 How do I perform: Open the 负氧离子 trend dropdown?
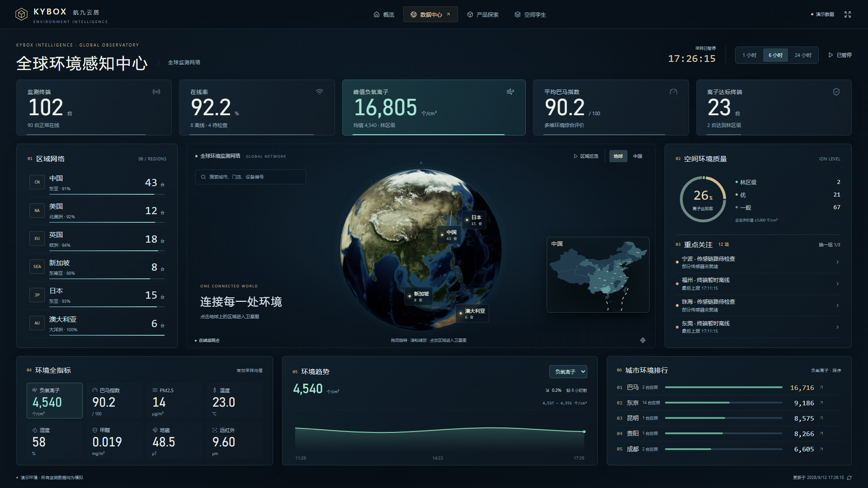pos(568,371)
